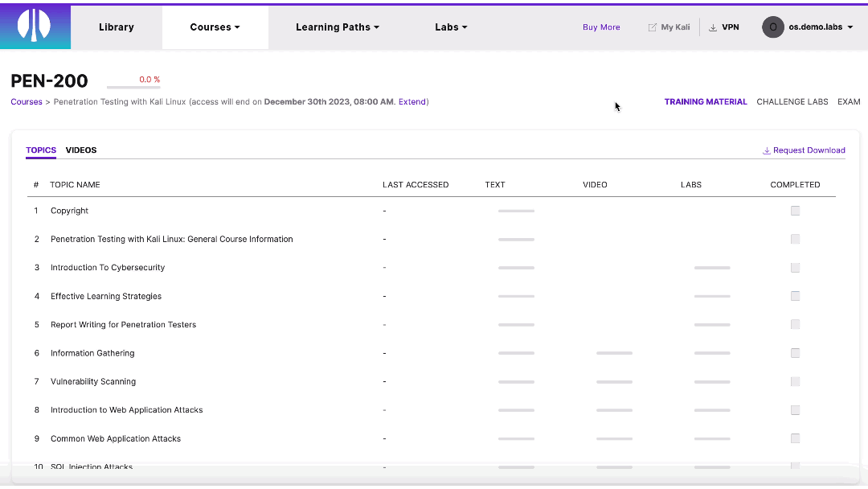Click the PEN-200 course progress bar
Image resolution: width=868 pixels, height=489 pixels.
(x=133, y=87)
